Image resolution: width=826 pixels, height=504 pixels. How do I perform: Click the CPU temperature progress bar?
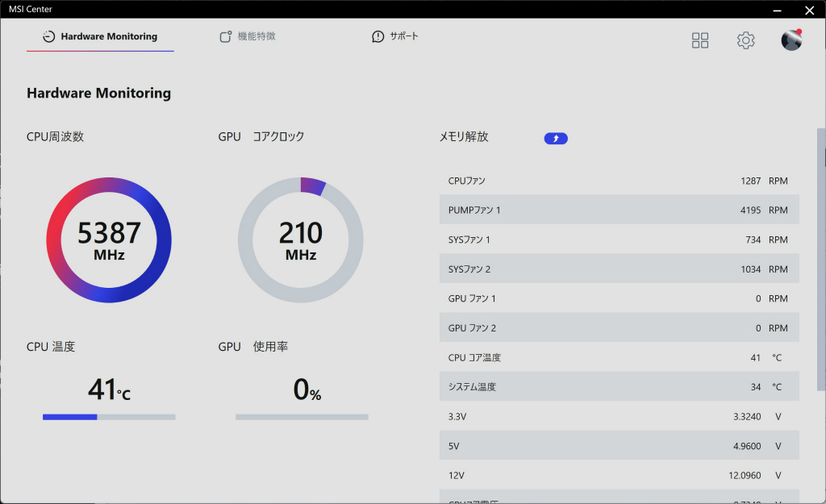109,417
